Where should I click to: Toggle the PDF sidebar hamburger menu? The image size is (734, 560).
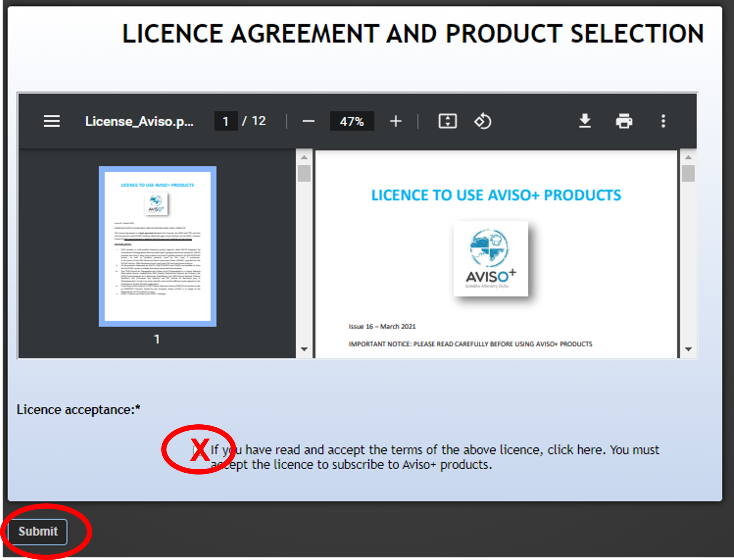(x=52, y=121)
